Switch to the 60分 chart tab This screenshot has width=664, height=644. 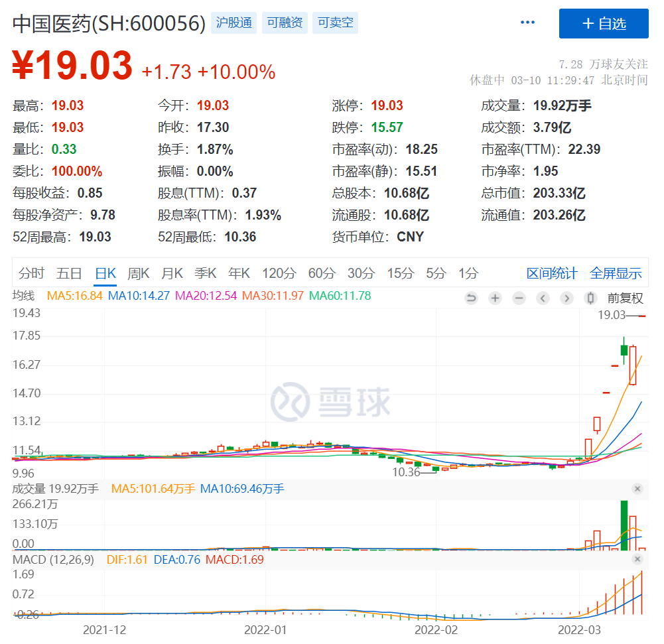pyautogui.click(x=322, y=273)
